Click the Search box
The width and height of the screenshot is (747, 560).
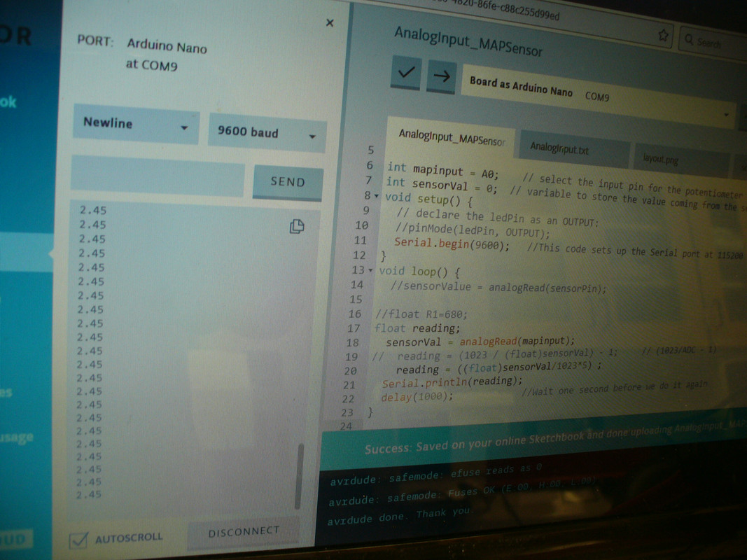pyautogui.click(x=712, y=43)
